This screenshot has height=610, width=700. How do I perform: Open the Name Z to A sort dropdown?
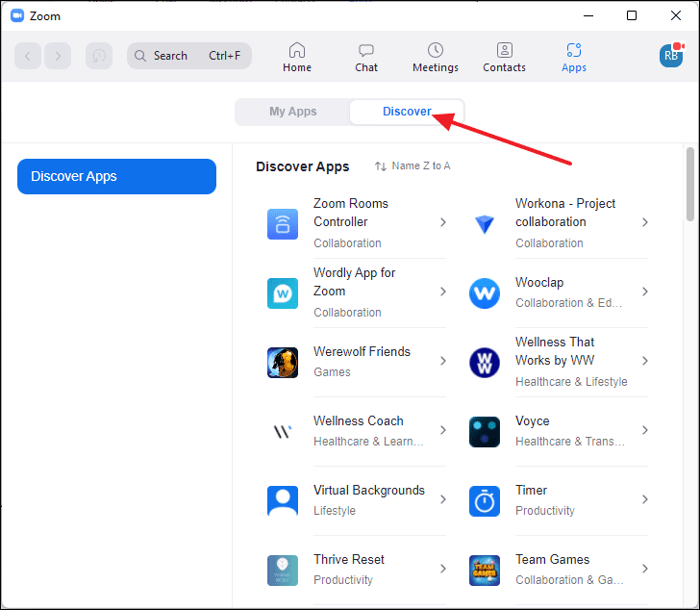tap(412, 166)
